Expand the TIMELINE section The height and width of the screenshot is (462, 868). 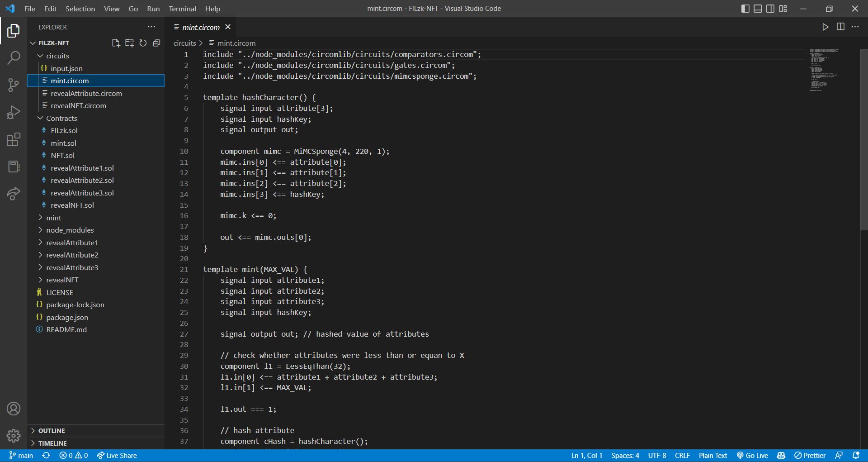[96, 443]
